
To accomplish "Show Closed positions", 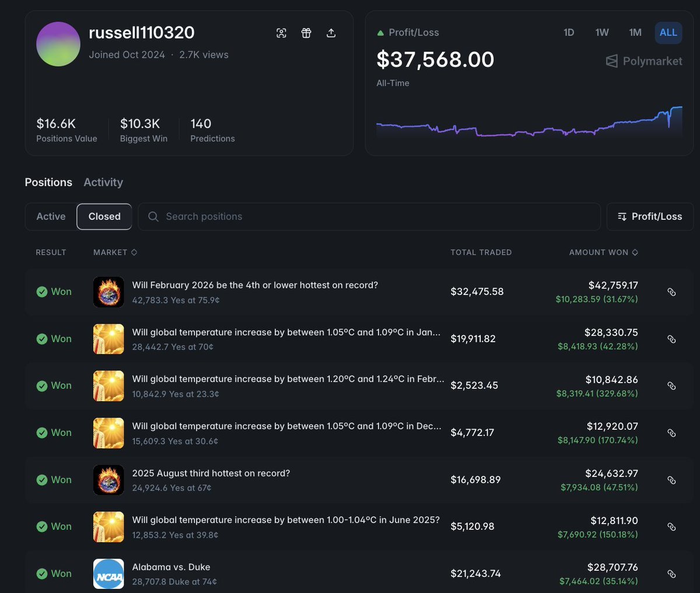I will pyautogui.click(x=104, y=216).
